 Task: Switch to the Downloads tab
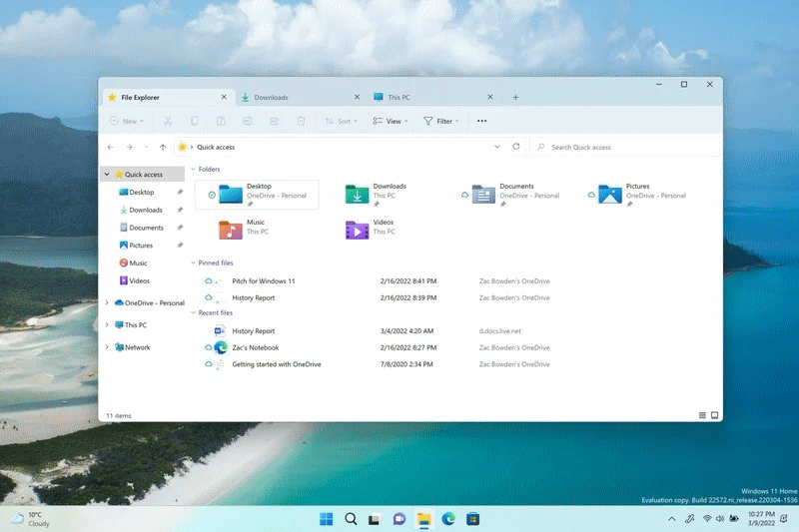coord(296,97)
